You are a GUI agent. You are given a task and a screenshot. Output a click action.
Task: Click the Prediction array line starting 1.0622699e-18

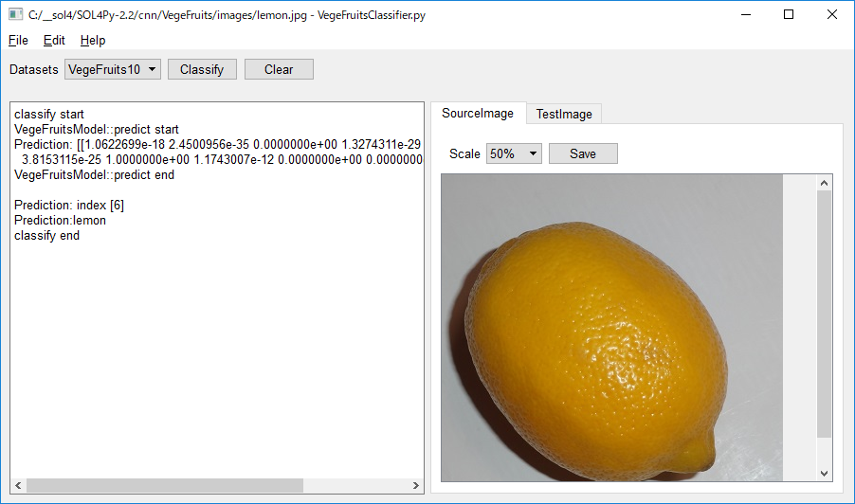(218, 144)
